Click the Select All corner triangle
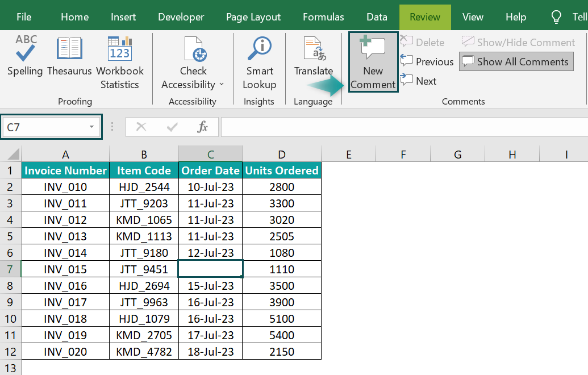The image size is (588, 375). [x=13, y=154]
